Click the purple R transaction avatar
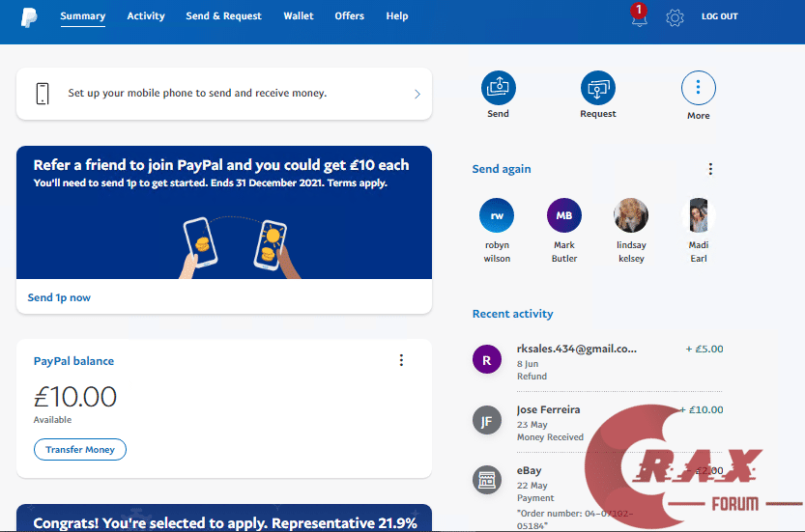 pyautogui.click(x=487, y=359)
